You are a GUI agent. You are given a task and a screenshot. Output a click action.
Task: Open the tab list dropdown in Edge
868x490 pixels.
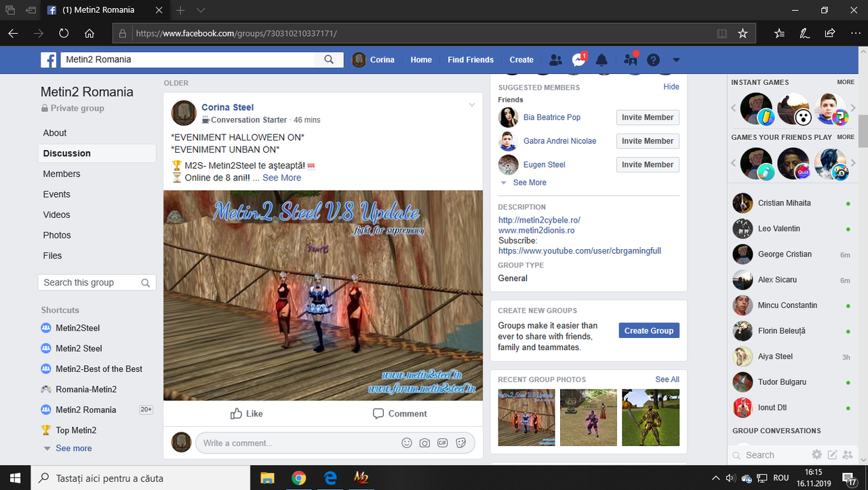pyautogui.click(x=201, y=10)
